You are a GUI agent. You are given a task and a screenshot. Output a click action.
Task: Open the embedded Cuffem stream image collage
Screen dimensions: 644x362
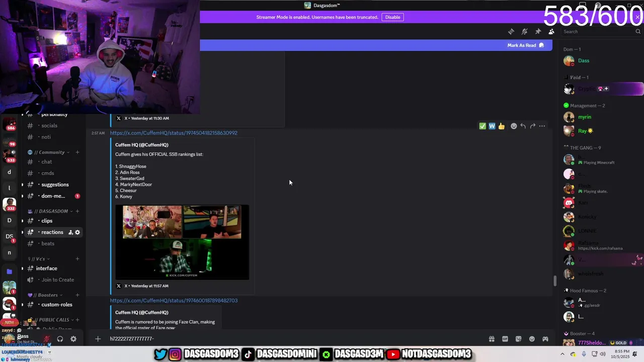coord(182,242)
